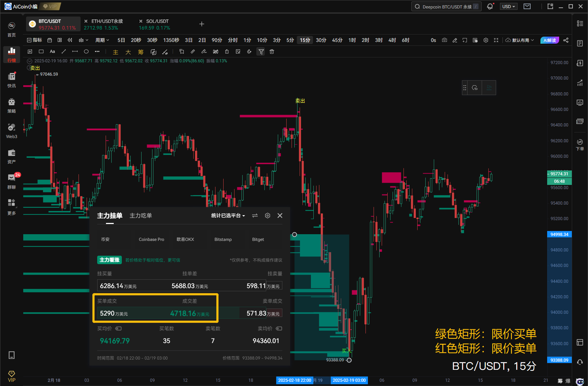Close the 主力挂单 panel
This screenshot has width=588, height=386.
click(x=280, y=216)
